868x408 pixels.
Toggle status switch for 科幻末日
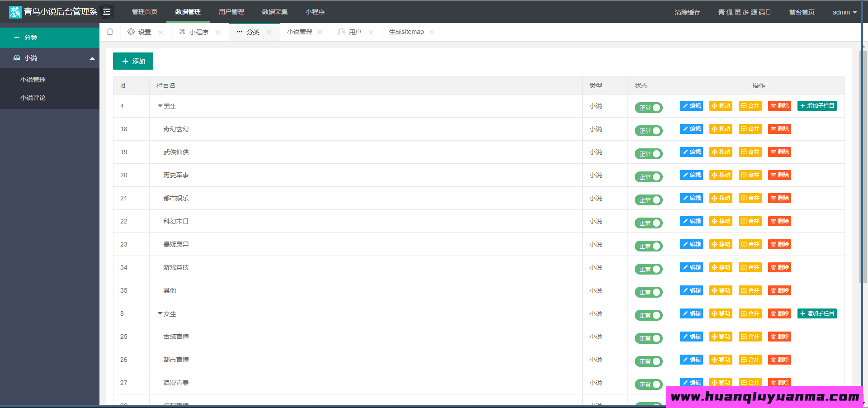tap(649, 223)
